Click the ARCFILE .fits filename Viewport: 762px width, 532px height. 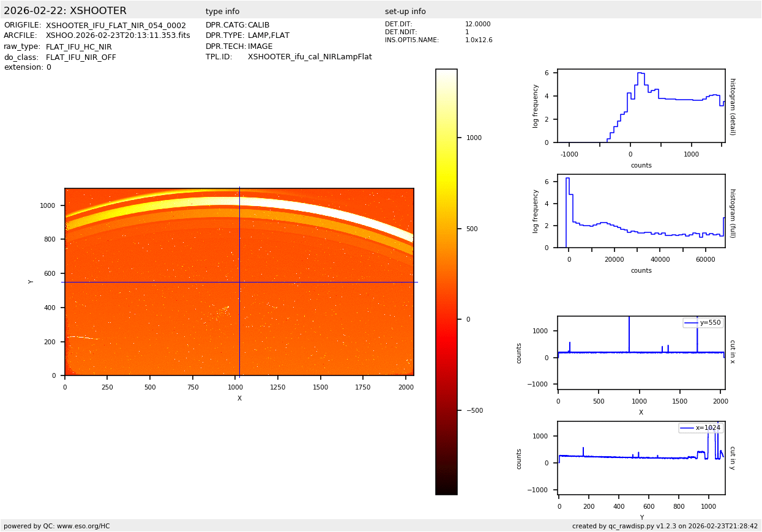[x=118, y=36]
